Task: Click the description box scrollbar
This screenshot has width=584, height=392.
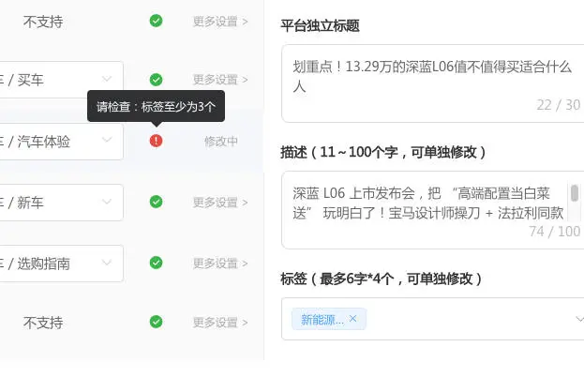Action: click(x=575, y=194)
